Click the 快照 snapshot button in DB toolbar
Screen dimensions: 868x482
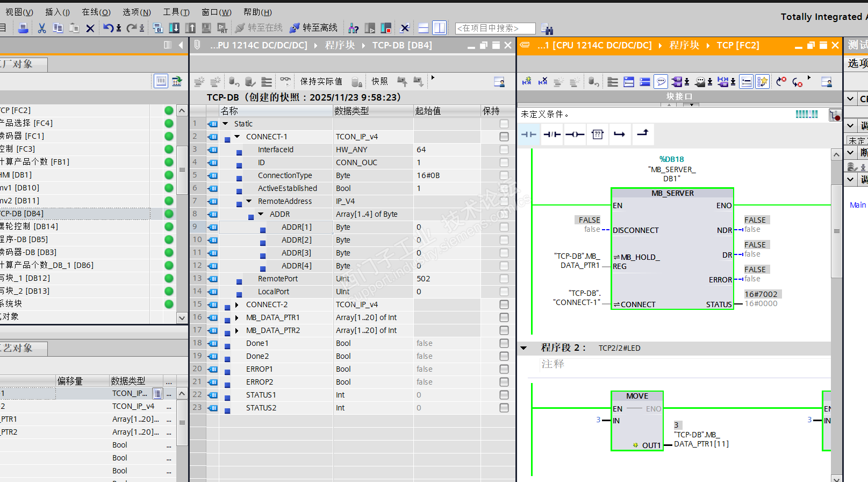pyautogui.click(x=379, y=81)
